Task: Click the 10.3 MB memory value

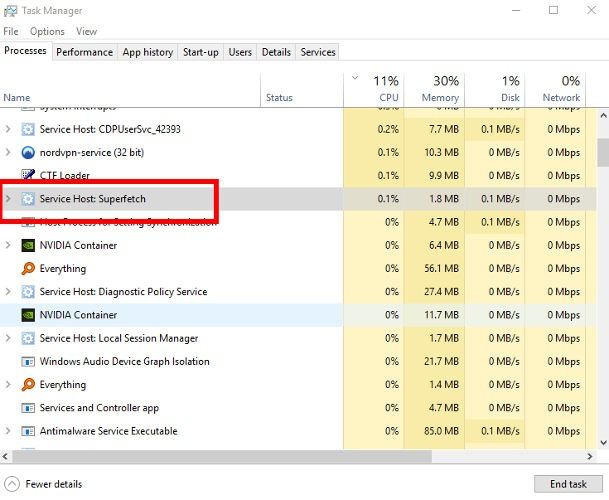Action: pos(441,152)
